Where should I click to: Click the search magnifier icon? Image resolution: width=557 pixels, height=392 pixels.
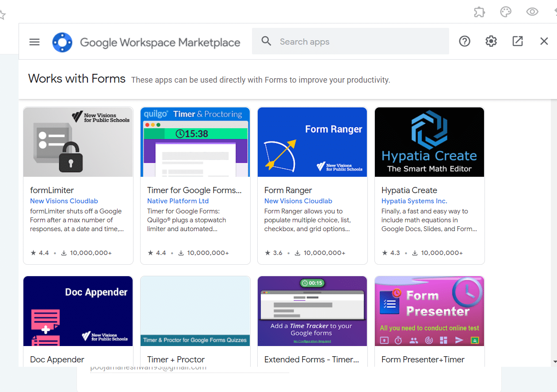[266, 41]
